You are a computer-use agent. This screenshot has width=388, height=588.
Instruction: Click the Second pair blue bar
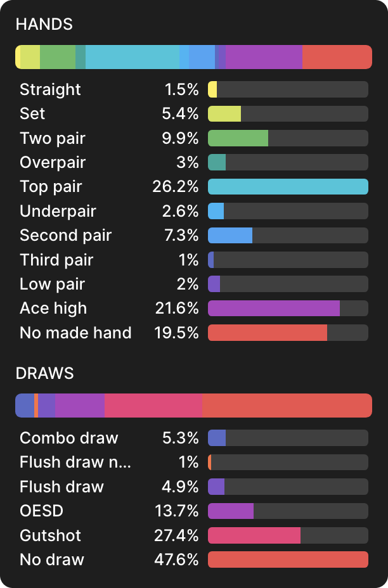pos(230,236)
